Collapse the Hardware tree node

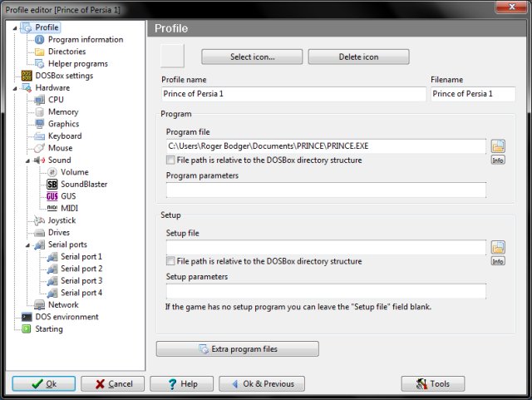(15, 88)
